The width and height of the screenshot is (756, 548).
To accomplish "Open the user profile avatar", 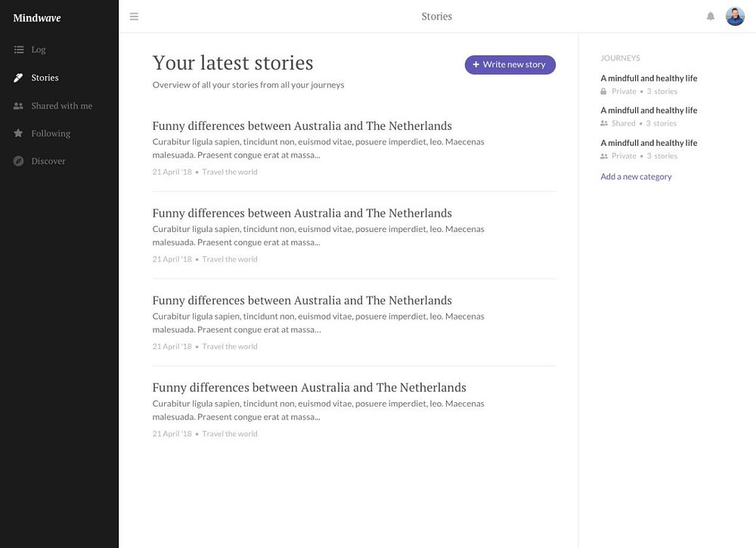I will coord(735,17).
